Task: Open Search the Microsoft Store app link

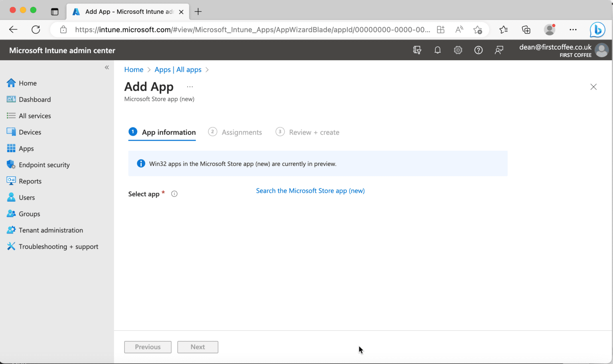Action: pyautogui.click(x=310, y=191)
